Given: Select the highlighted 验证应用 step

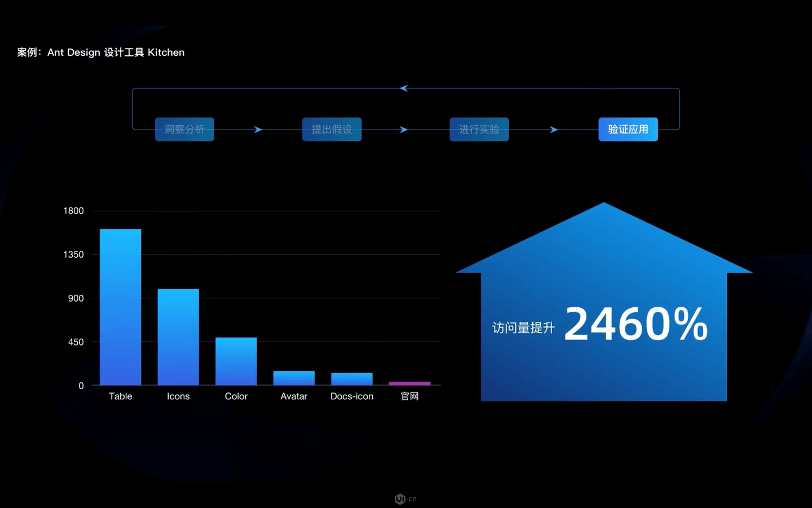Looking at the screenshot, I should [628, 129].
